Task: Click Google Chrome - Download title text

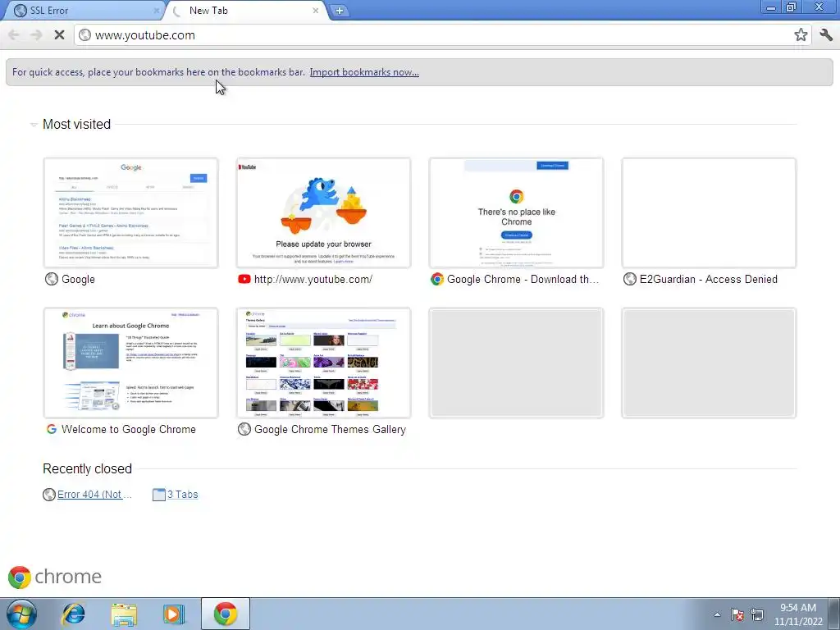Action: click(x=523, y=279)
